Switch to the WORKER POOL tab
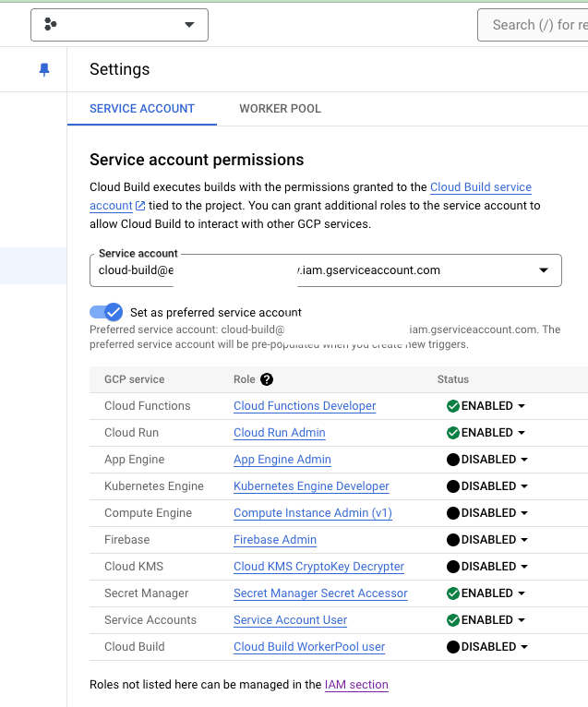The height and width of the screenshot is (707, 588). (280, 109)
